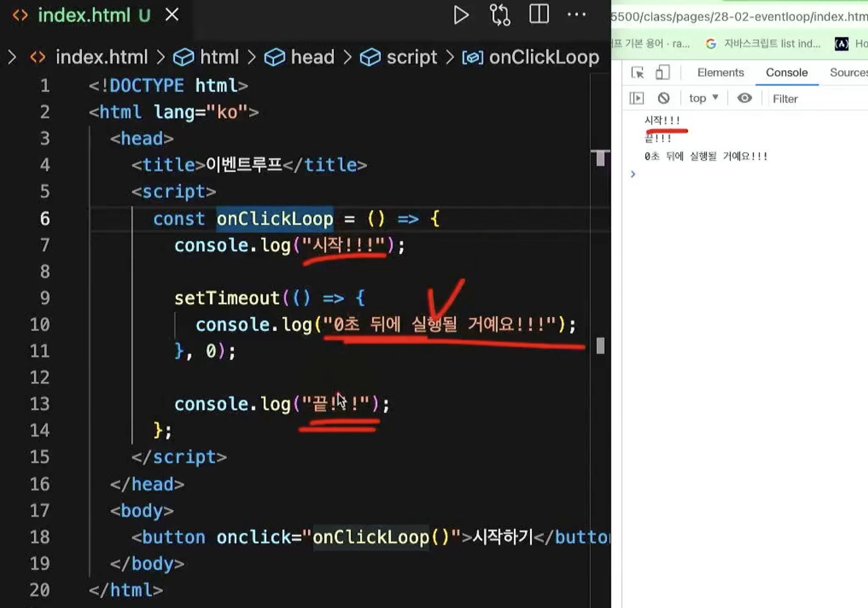Click lang="ko" attribute on line 2
The image size is (868, 608).
click(201, 112)
